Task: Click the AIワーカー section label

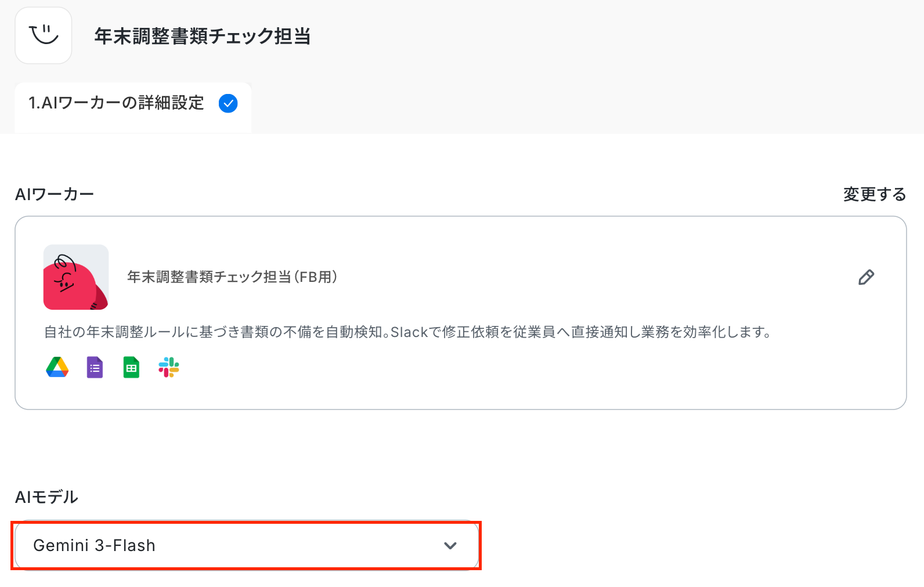Action: 55,194
